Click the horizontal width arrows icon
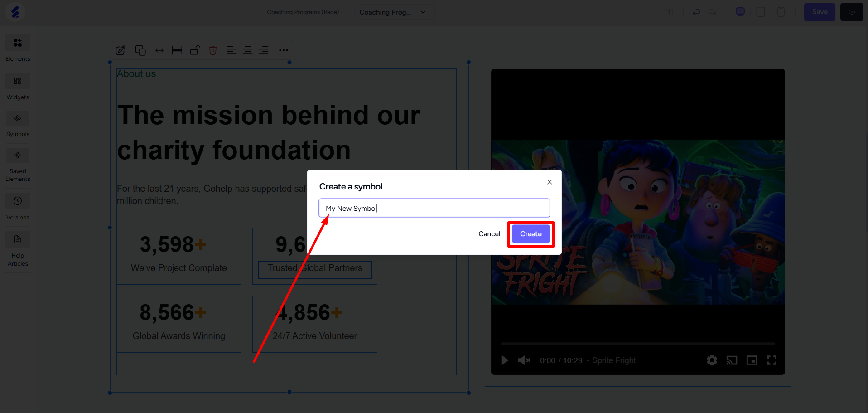The width and height of the screenshot is (868, 413). coord(159,50)
